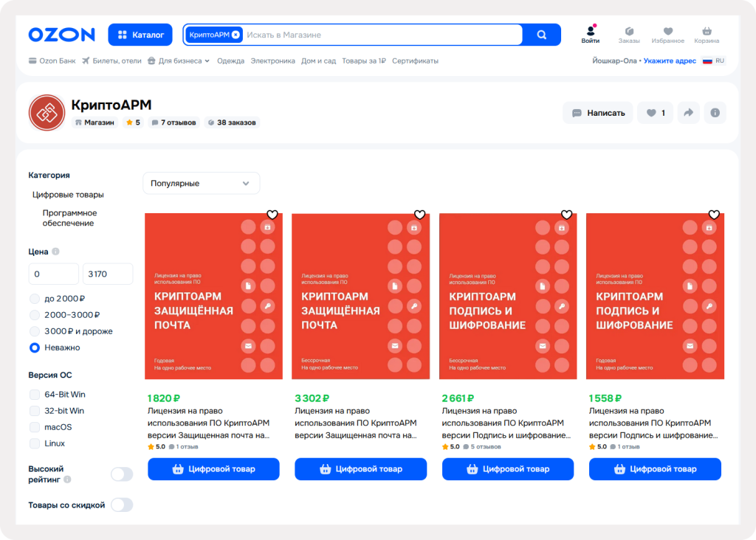This screenshot has height=540, width=756.
Task: Favorite the 2661₽ product with heart icon
Action: point(566,215)
